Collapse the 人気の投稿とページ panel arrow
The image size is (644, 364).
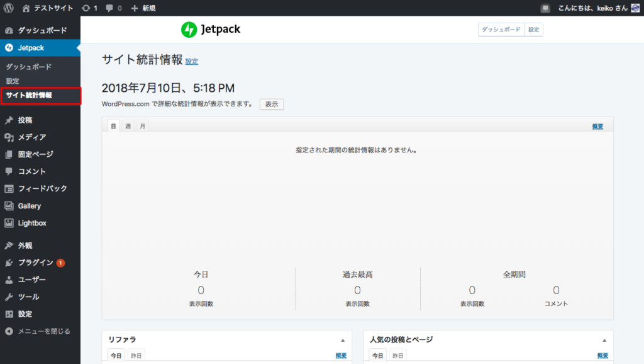[x=604, y=340]
